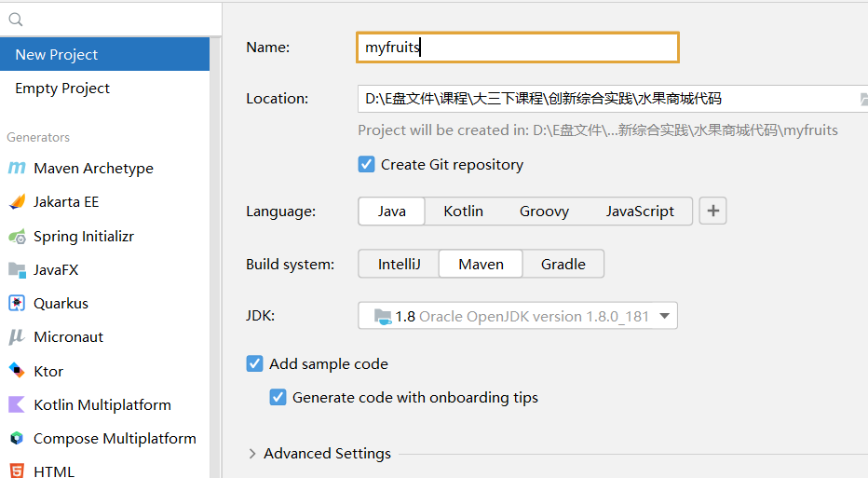Select Compose Multiplatform generator label

click(x=115, y=439)
